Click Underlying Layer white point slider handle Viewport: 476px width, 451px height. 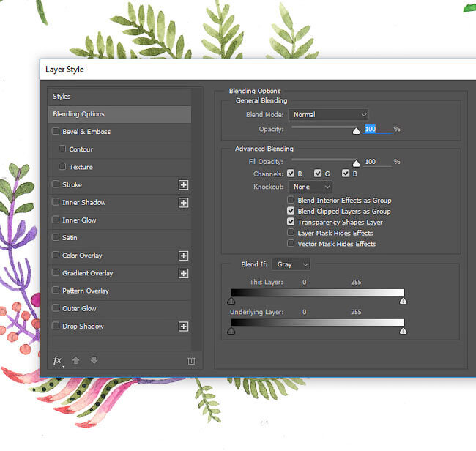pos(404,330)
